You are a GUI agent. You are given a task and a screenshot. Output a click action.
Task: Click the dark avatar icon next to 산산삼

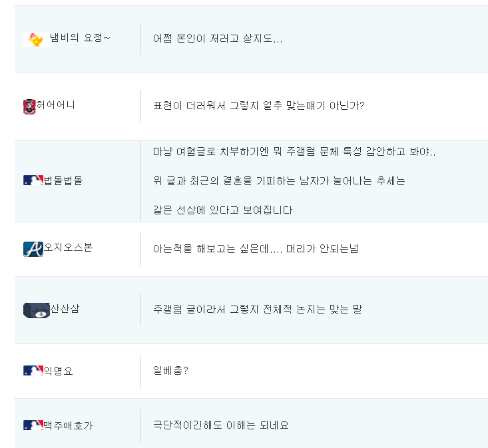click(36, 310)
